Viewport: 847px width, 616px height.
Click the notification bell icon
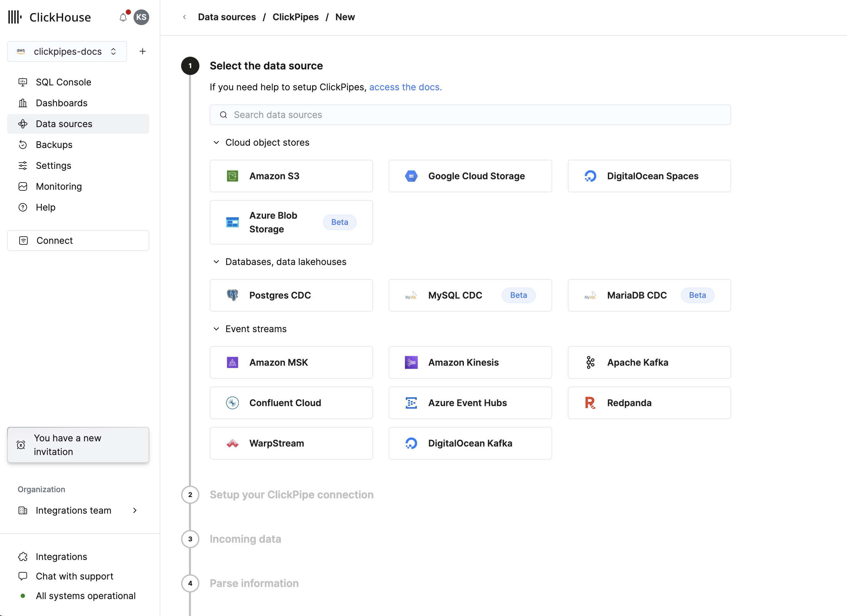coord(123,17)
